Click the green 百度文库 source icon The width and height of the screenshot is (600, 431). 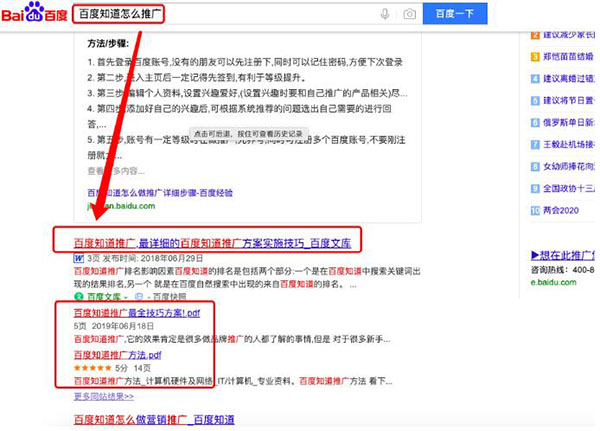pos(79,296)
